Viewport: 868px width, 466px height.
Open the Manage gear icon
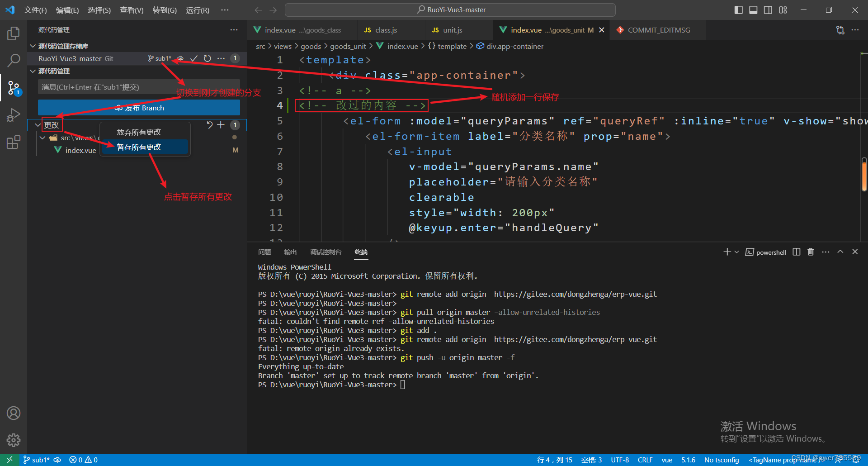tap(14, 440)
